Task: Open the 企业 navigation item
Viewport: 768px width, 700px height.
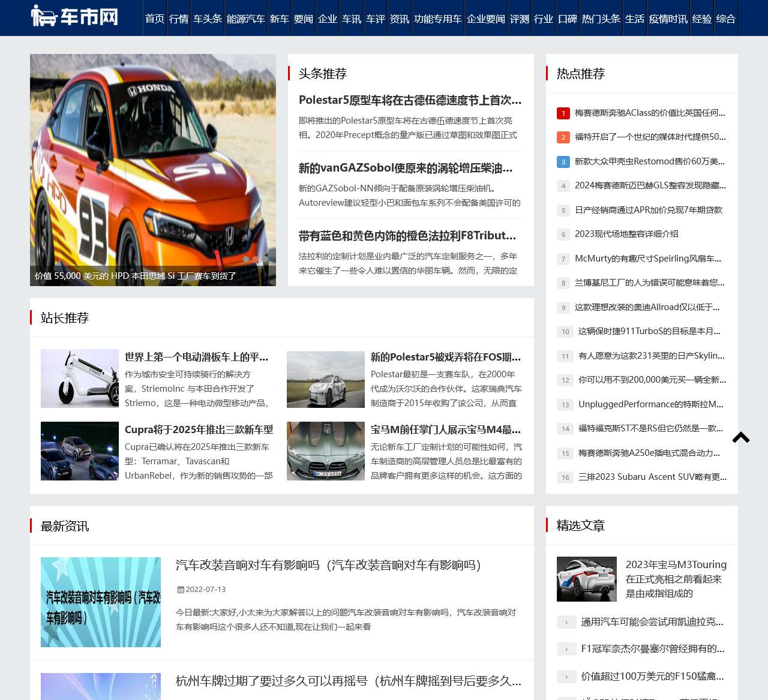Action: click(328, 19)
